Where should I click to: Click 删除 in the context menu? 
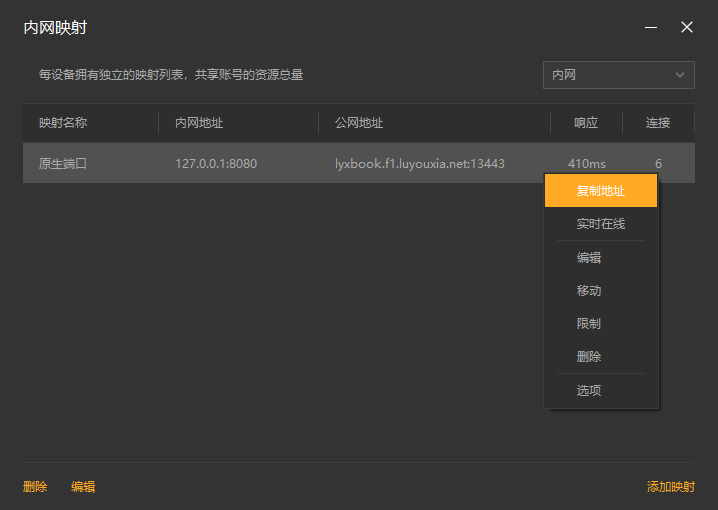[x=589, y=357]
